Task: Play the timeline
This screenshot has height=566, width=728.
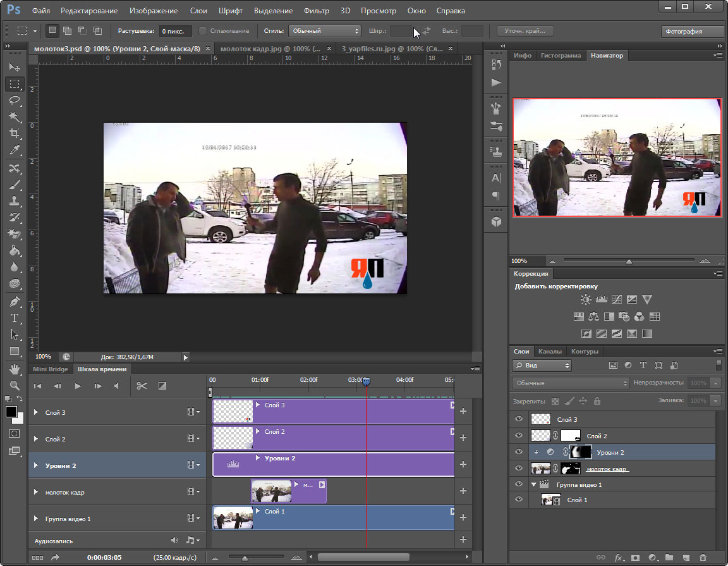Action: tap(78, 386)
